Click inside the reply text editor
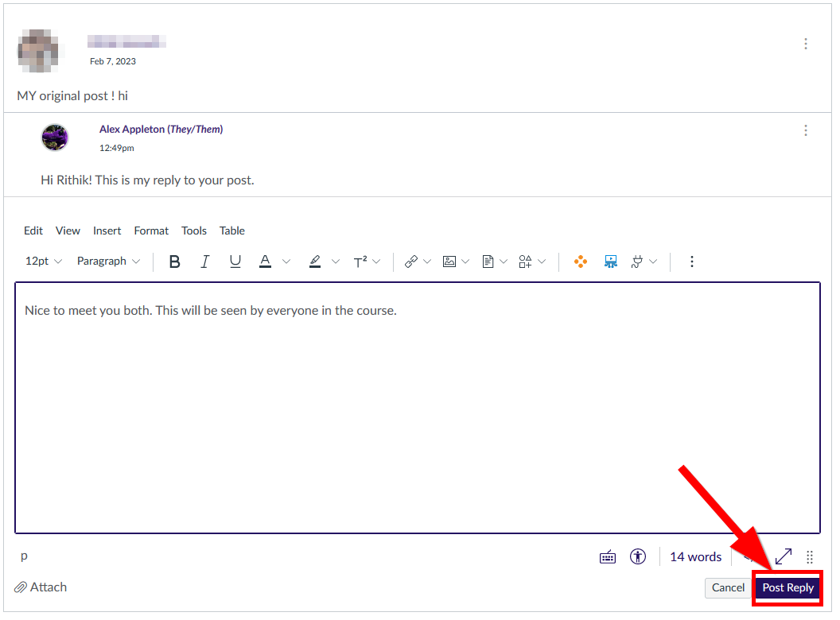This screenshot has height=620, width=840. [x=418, y=408]
